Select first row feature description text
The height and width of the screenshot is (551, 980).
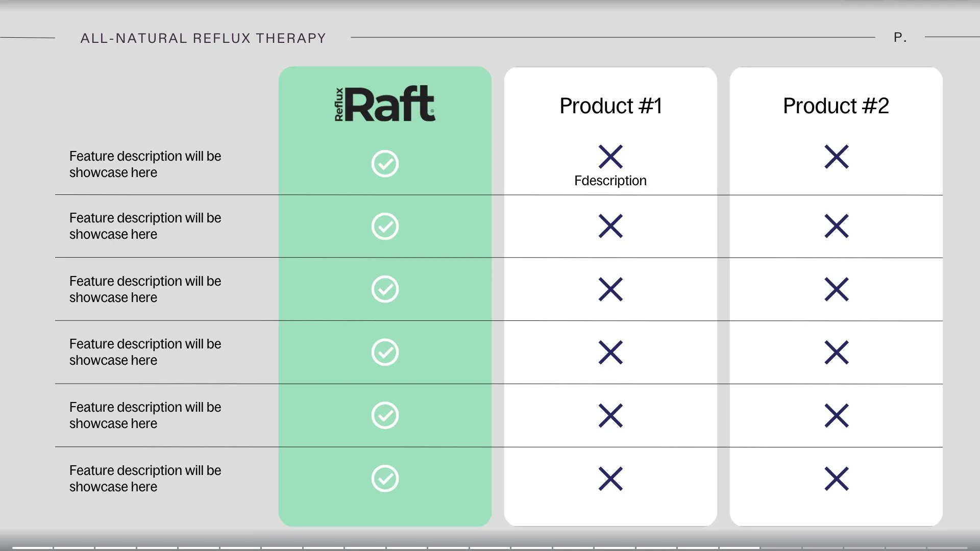click(x=145, y=164)
